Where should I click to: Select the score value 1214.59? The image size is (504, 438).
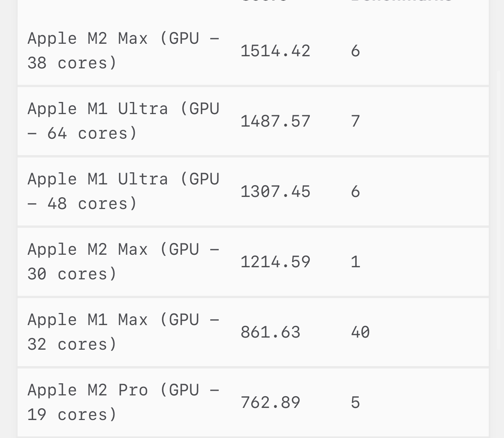(x=275, y=262)
